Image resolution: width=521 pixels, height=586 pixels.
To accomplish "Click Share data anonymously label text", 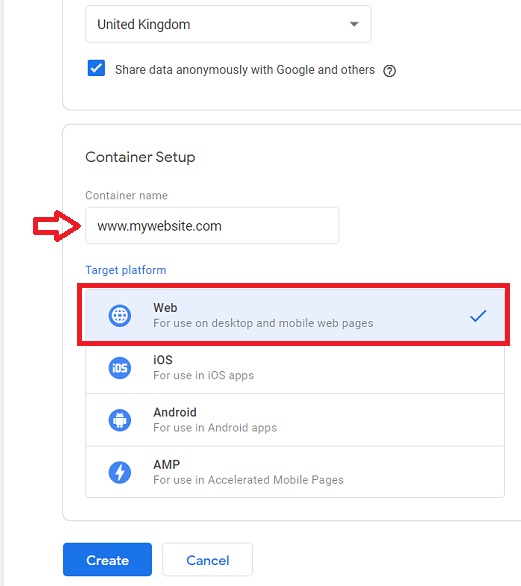I will (x=245, y=70).
